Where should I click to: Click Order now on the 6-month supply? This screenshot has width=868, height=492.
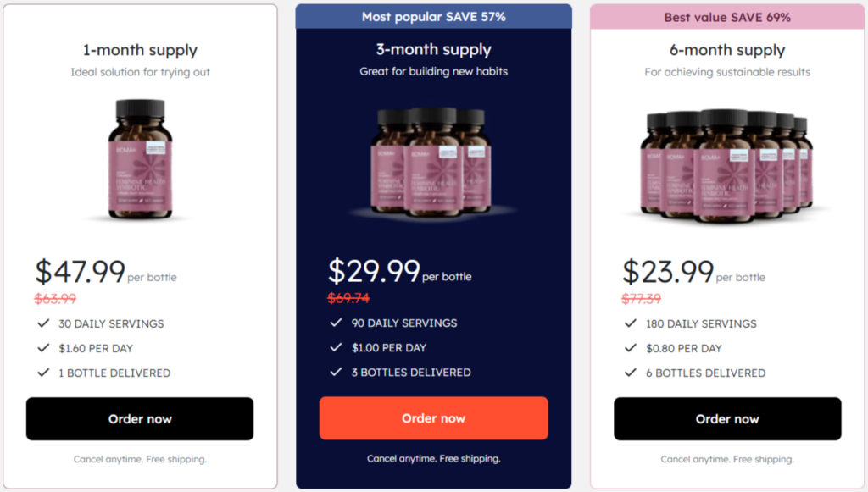(x=727, y=418)
